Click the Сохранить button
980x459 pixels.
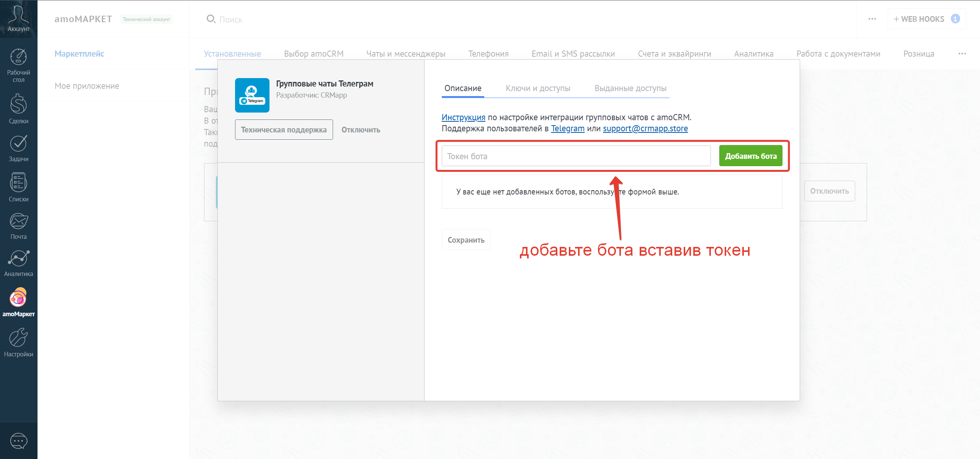[x=466, y=240]
